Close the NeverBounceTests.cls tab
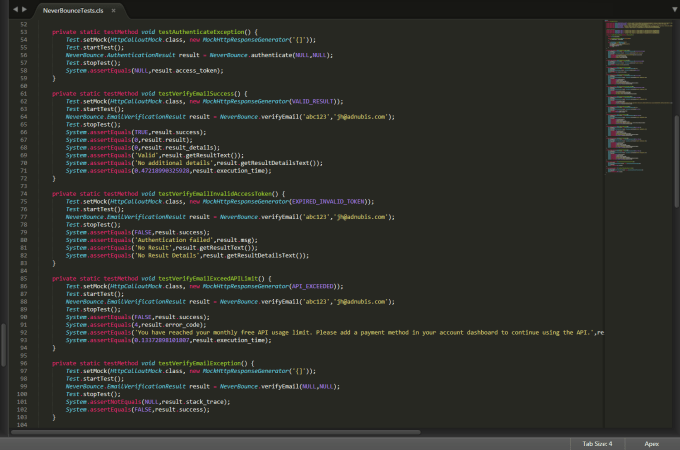 [114, 10]
